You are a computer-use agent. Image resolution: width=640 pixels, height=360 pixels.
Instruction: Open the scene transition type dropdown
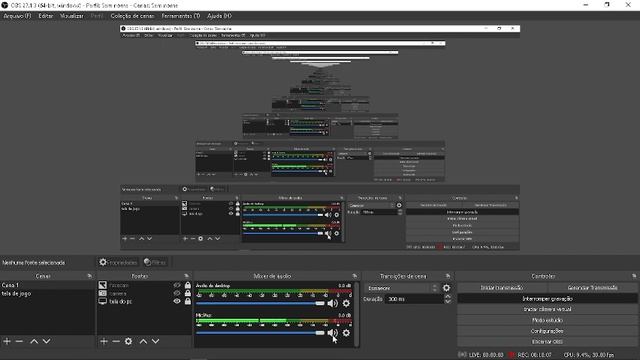click(402, 288)
